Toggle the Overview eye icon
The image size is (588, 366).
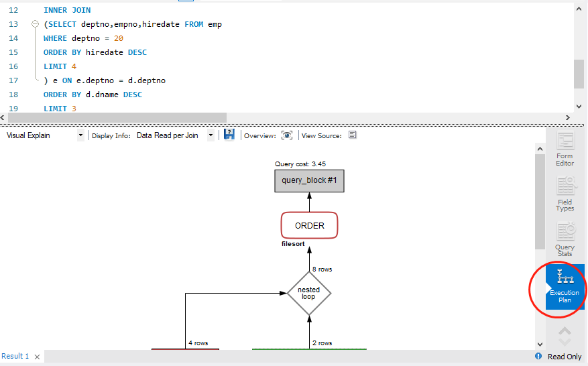pyautogui.click(x=287, y=135)
